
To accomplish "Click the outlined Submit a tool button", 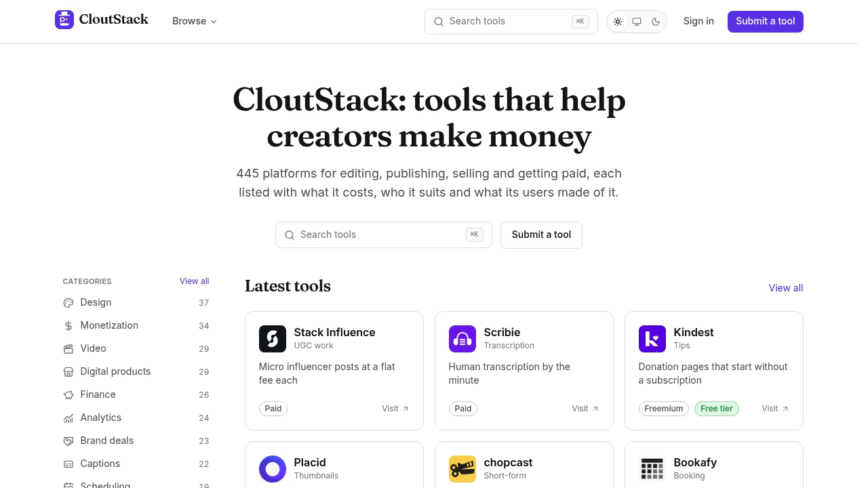I will (x=541, y=235).
